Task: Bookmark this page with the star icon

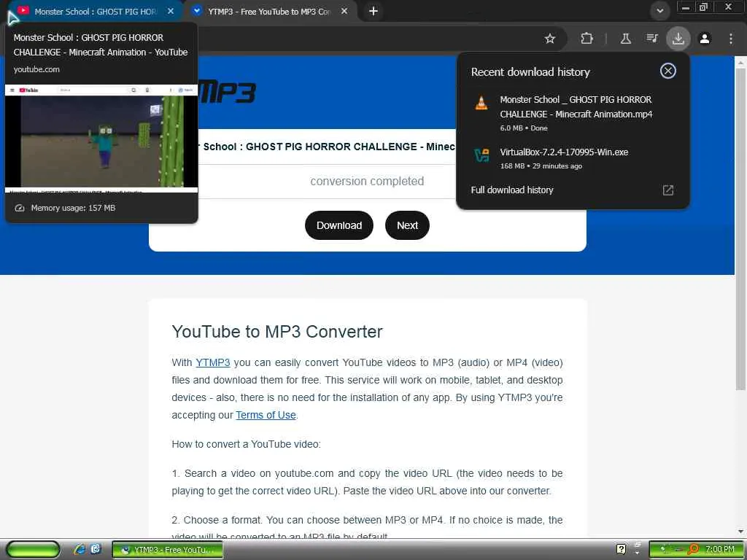Action: (x=550, y=39)
